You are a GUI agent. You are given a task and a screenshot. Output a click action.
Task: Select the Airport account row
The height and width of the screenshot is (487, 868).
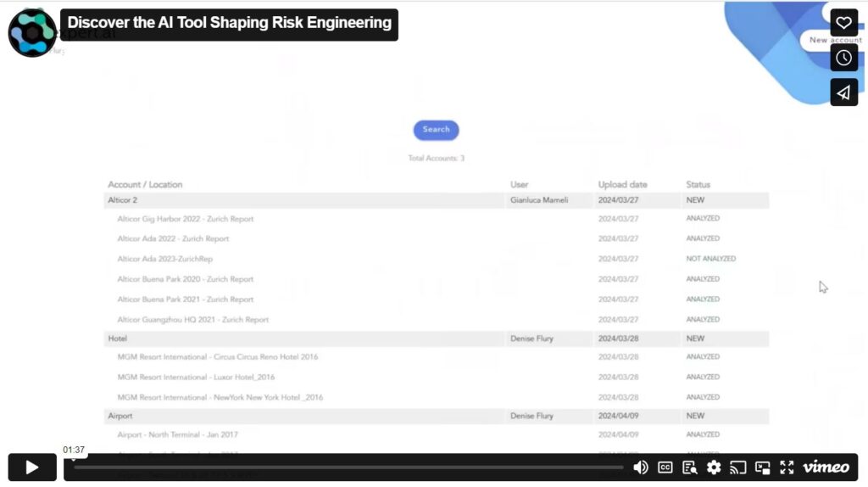click(x=437, y=416)
